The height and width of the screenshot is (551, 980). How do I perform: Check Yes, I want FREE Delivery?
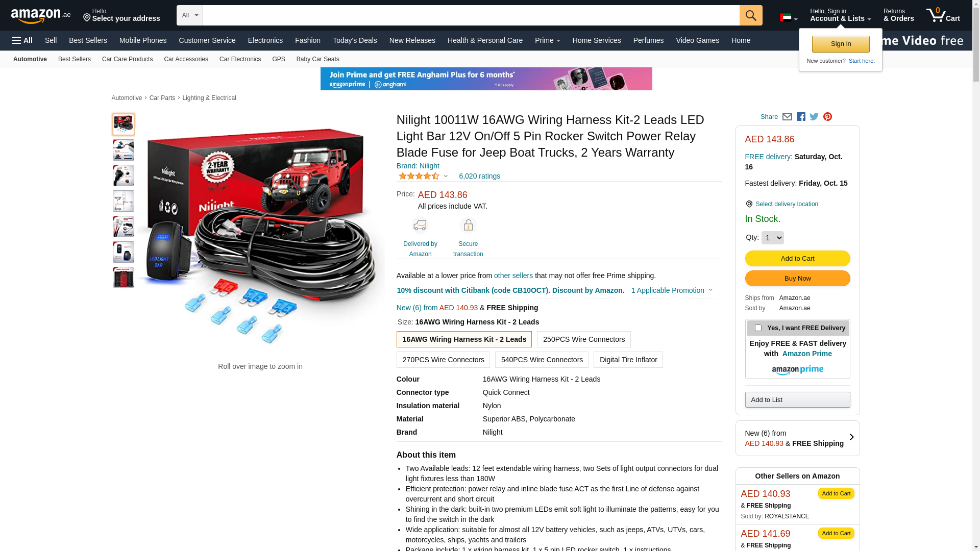tap(758, 328)
